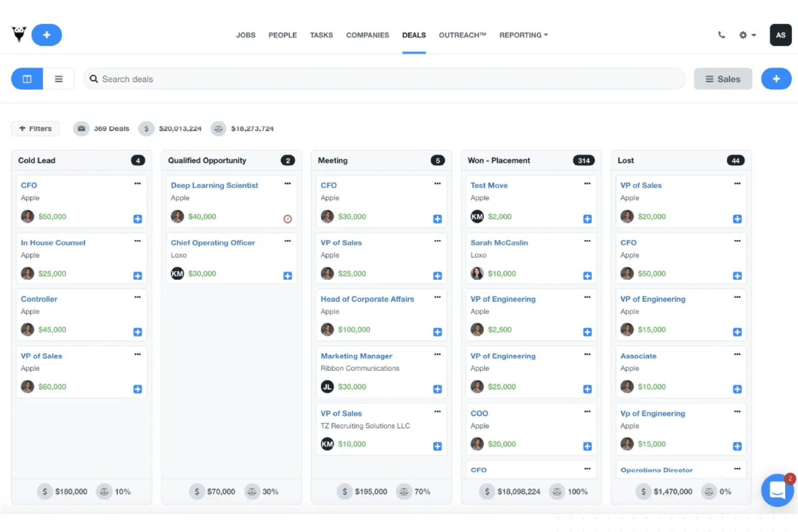The width and height of the screenshot is (798, 532).
Task: Open the Filters button
Action: tap(36, 129)
